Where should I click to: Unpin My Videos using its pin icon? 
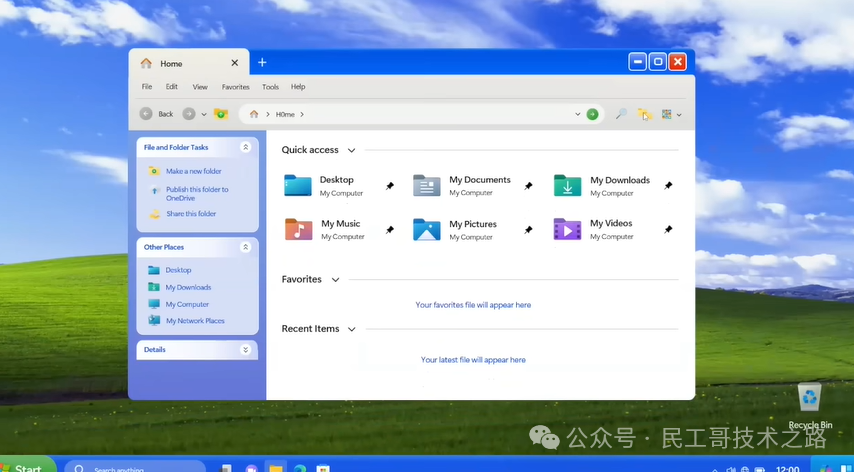coord(668,230)
